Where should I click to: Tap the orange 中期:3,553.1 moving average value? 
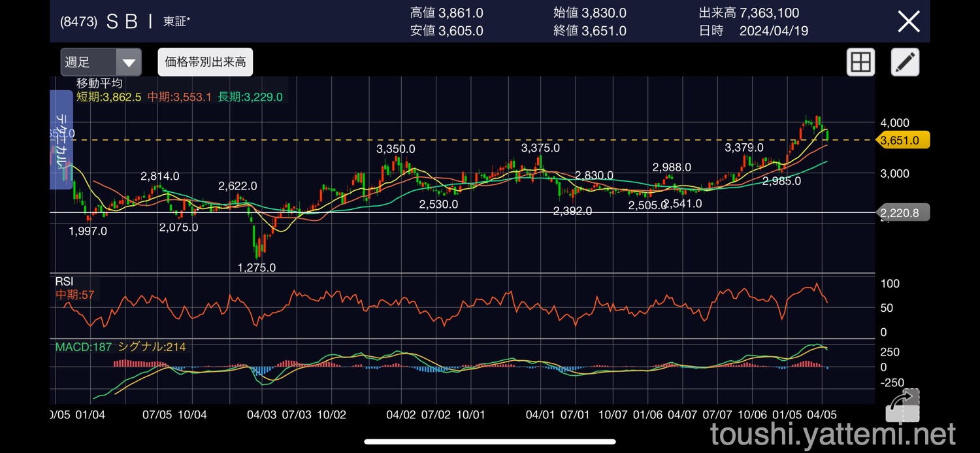pyautogui.click(x=179, y=97)
